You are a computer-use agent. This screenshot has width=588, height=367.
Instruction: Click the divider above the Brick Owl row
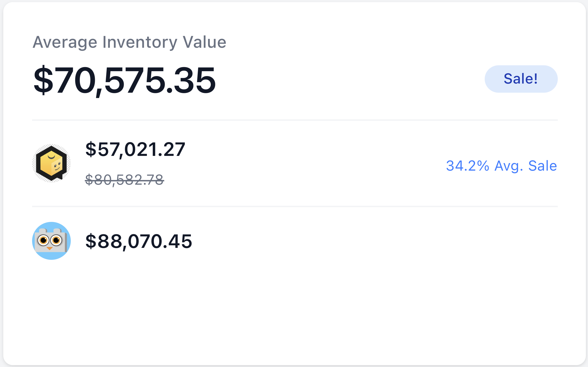coord(295,206)
